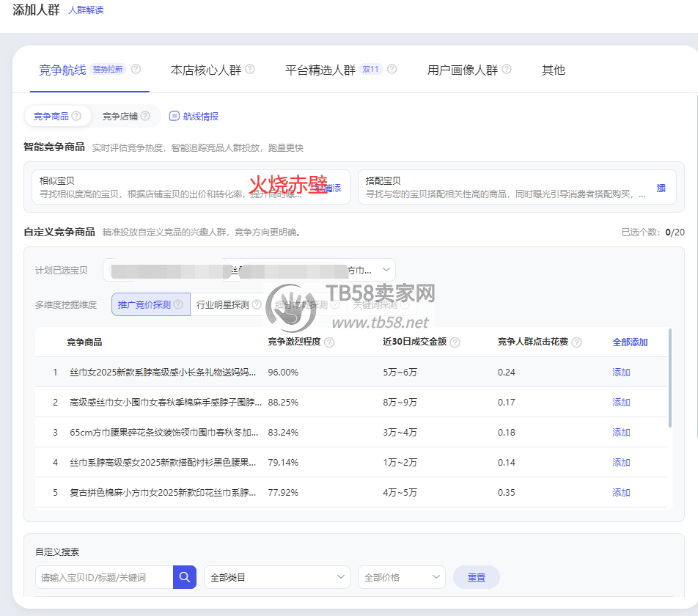This screenshot has height=616, width=698.
Task: Click help icon beside 竞争航线 tab
Action: click(136, 70)
